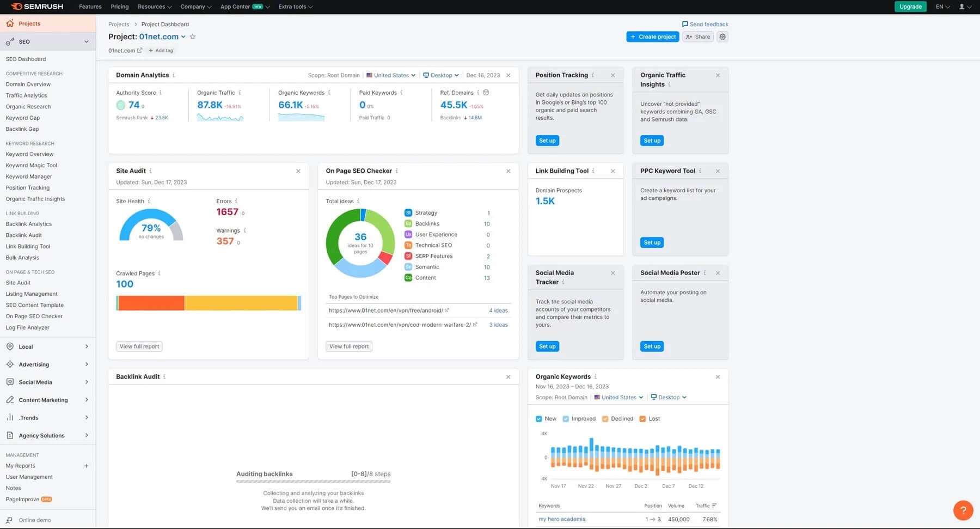Star the 01net.com project as favorite
The image size is (980, 529).
(x=193, y=37)
